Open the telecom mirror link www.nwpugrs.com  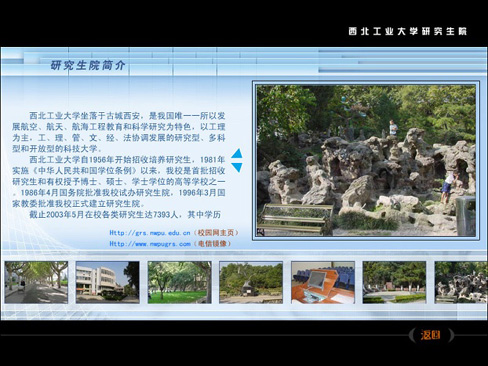pyautogui.click(x=150, y=244)
